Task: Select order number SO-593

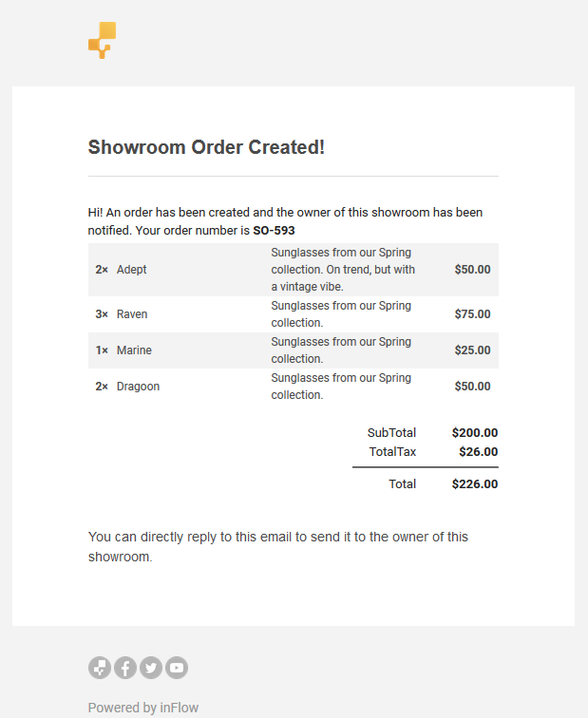Action: click(x=274, y=230)
